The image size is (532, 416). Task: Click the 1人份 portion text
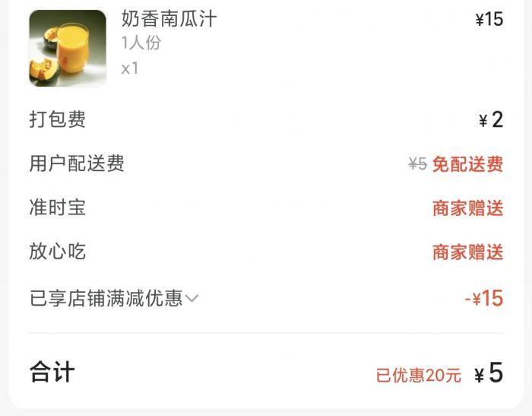pyautogui.click(x=141, y=43)
